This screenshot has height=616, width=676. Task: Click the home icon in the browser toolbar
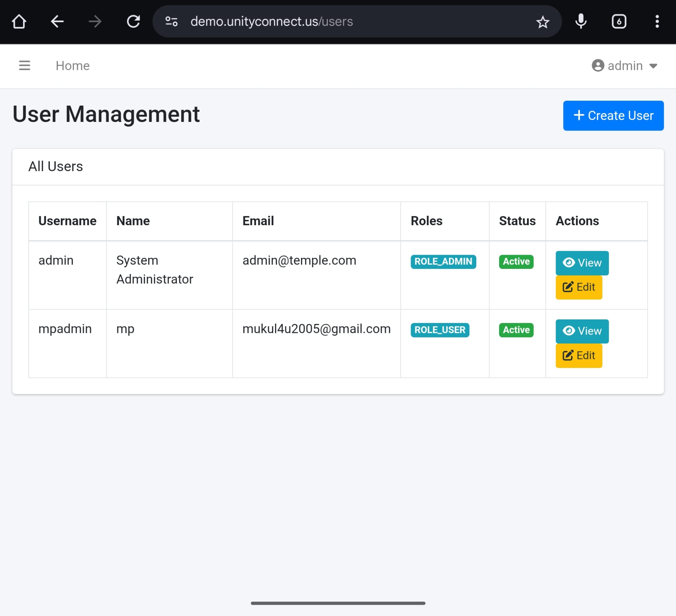19,21
